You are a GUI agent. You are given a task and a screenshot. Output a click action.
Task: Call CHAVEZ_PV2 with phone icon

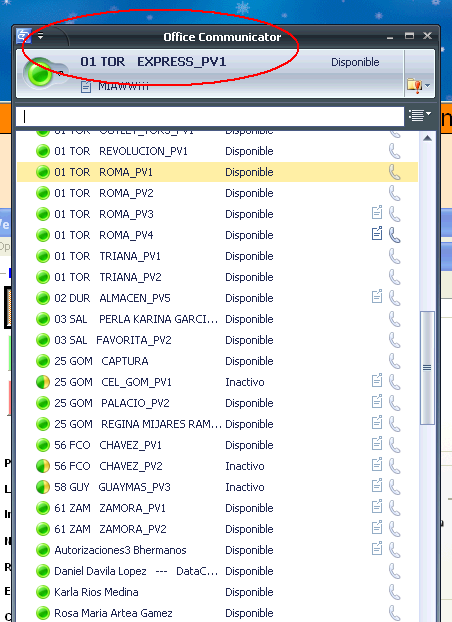coord(394,466)
